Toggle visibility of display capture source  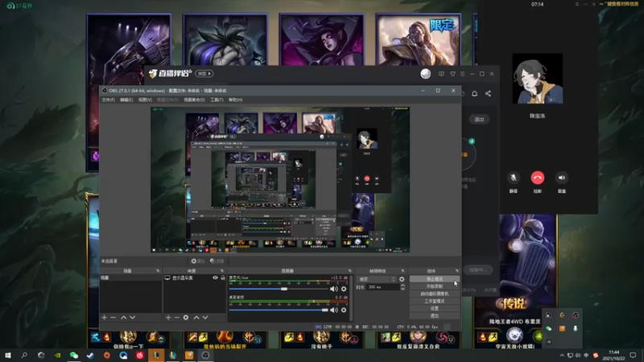(x=215, y=278)
